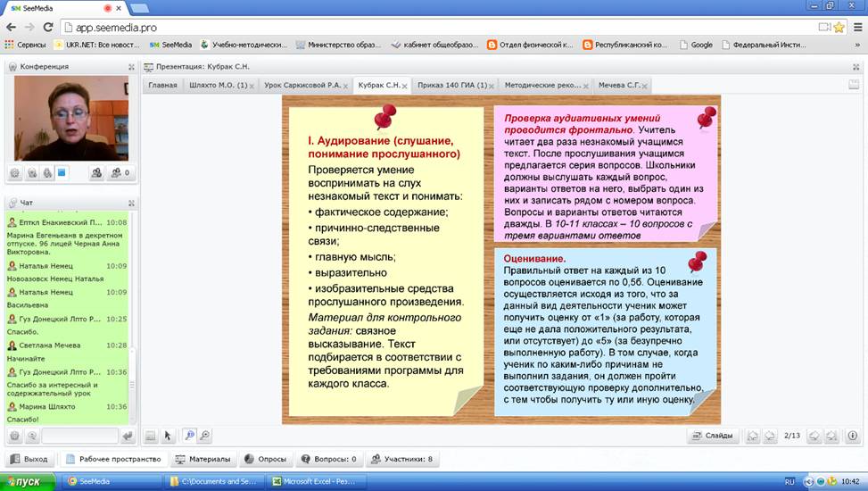This screenshot has width=868, height=491.
Task: Open the attendees icon without a counter
Action: pos(96,173)
